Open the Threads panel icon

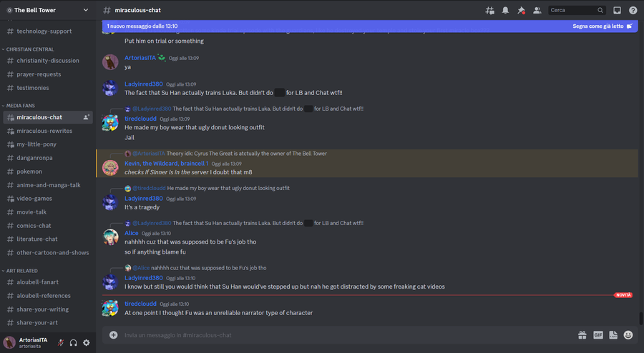(489, 11)
